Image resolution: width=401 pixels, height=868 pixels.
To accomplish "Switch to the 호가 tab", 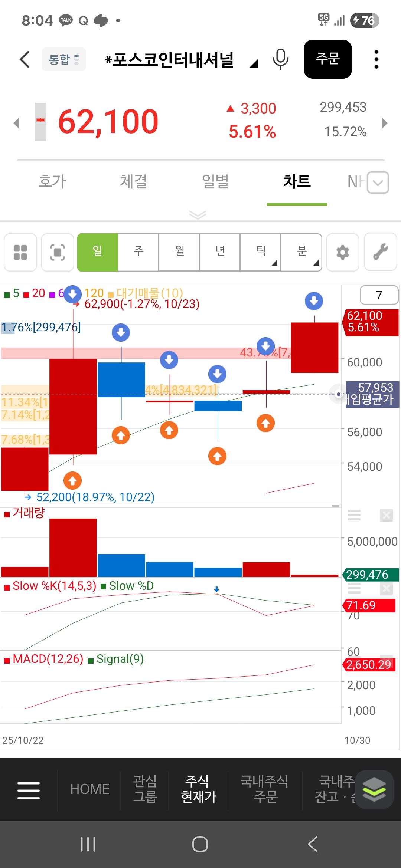I will (x=52, y=182).
